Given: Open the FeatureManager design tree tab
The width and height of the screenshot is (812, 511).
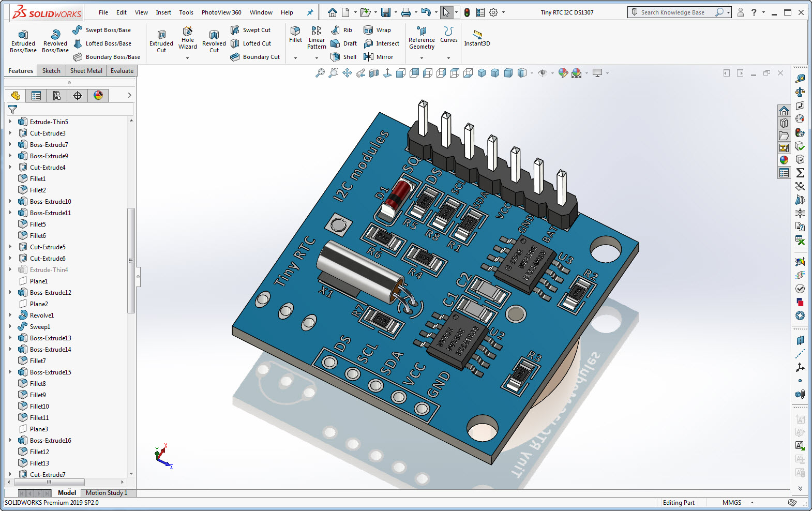Looking at the screenshot, I should pyautogui.click(x=16, y=95).
